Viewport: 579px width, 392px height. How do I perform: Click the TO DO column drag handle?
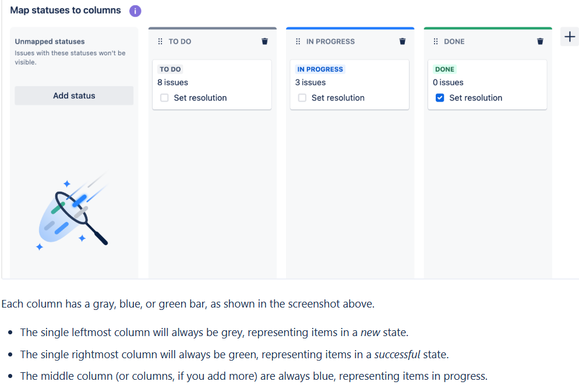pos(160,41)
